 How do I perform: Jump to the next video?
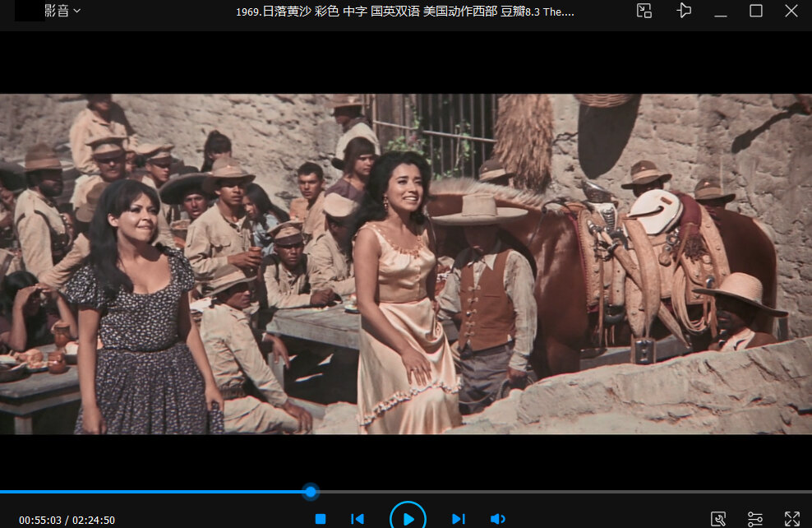point(459,519)
